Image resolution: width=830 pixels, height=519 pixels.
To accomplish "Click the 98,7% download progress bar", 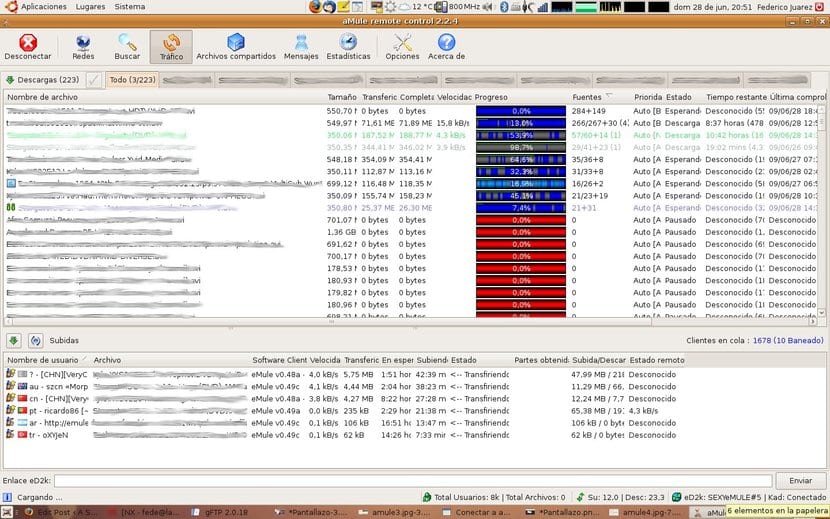I will pos(521,147).
